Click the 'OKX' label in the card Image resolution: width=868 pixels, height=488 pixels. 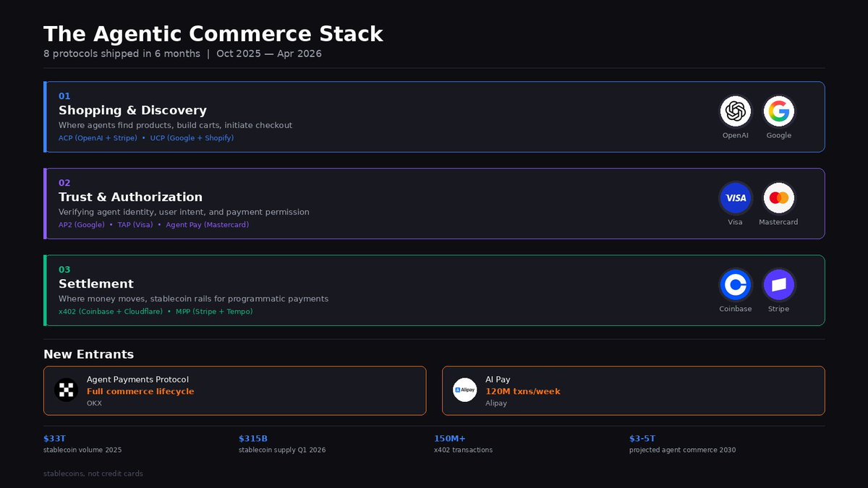click(94, 403)
